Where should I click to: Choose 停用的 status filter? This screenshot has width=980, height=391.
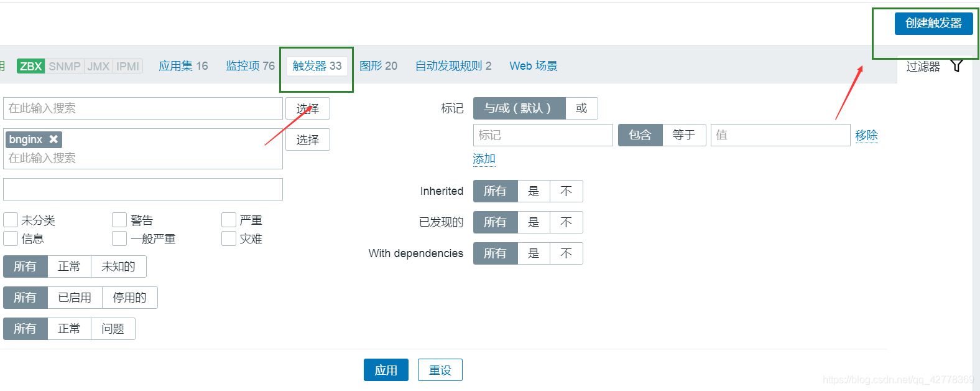click(129, 298)
